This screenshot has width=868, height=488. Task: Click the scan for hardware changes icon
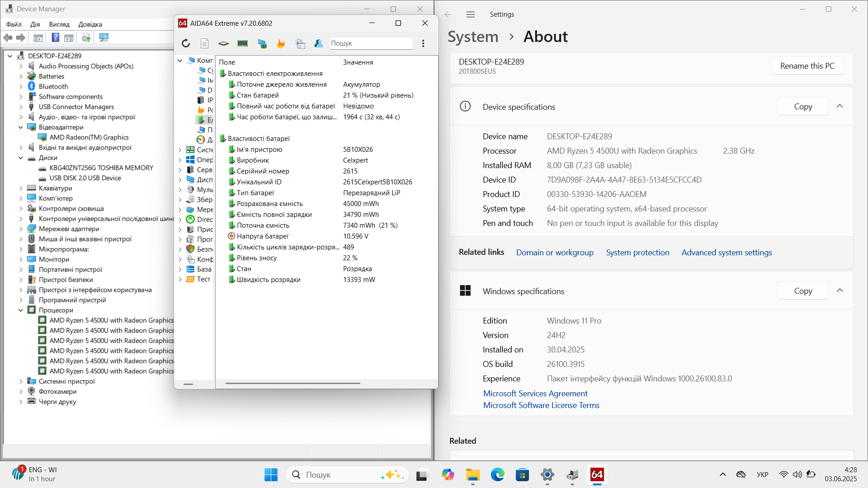coord(104,38)
